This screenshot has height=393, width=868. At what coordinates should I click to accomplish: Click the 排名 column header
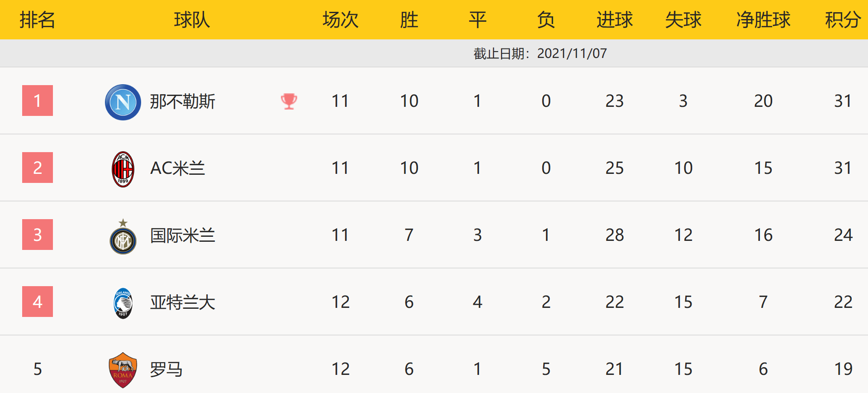click(38, 20)
